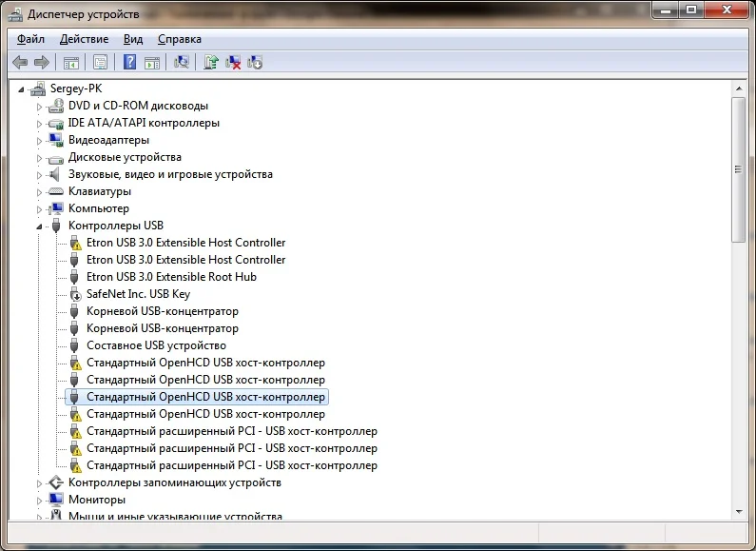Select the SafeNet Inc. USB Key label
The width and height of the screenshot is (756, 551).
coord(139,294)
